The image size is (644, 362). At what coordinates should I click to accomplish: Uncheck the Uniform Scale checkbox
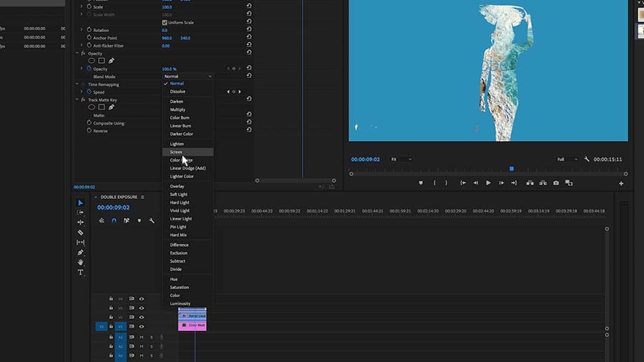[x=165, y=23]
